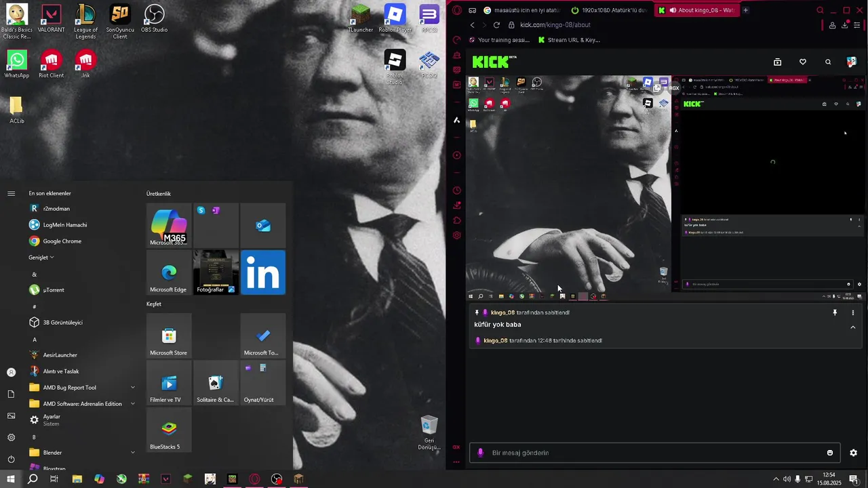Click the Windows Start button
868x488 pixels.
tap(11, 479)
